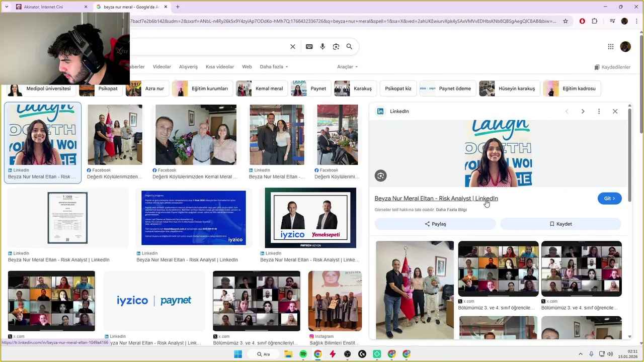Open the Daha Fazla Bilgi link
This screenshot has width=644, height=362.
(x=451, y=210)
